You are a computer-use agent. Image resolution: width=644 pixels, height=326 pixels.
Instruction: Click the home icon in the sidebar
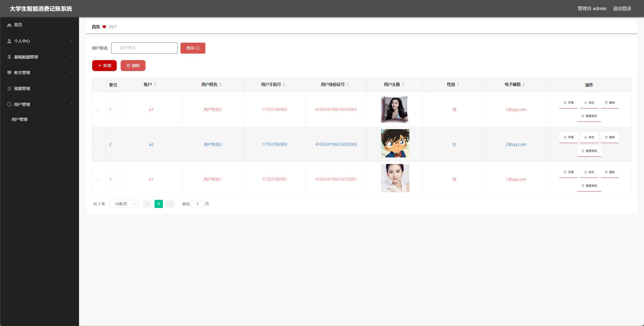9,25
